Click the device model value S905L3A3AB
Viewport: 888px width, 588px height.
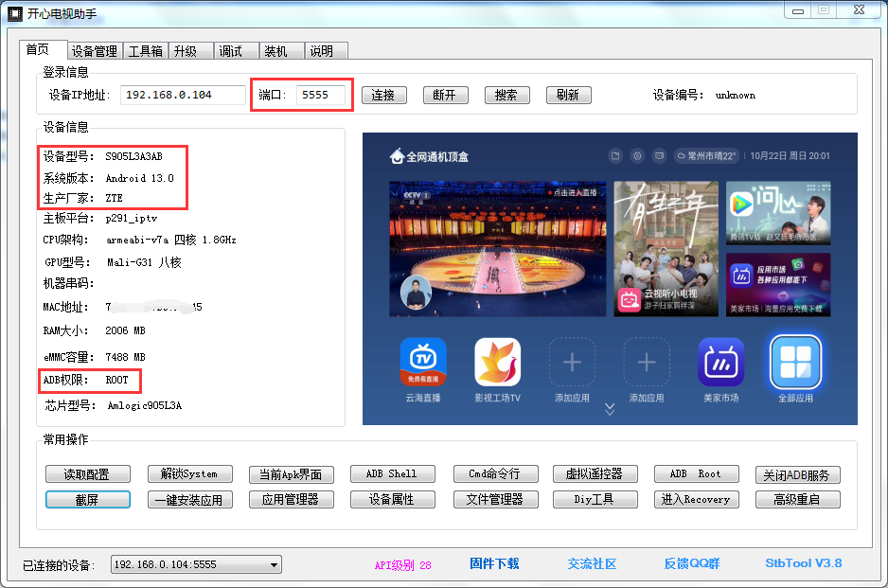[x=134, y=156]
